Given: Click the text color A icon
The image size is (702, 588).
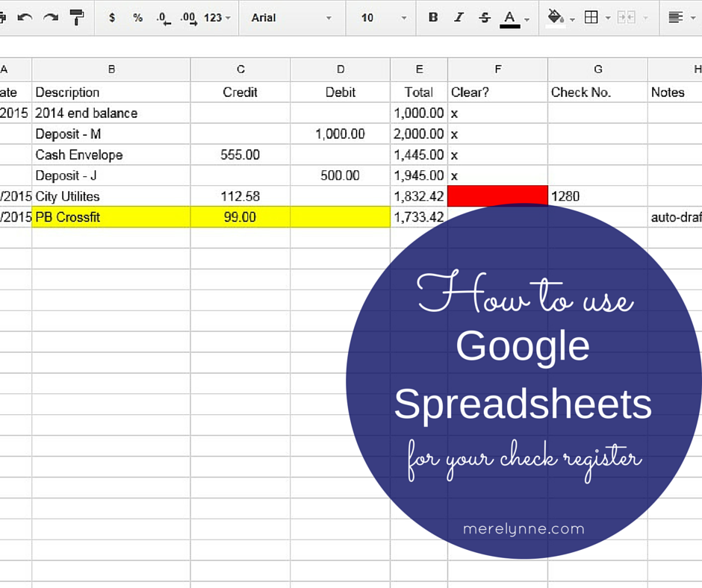Looking at the screenshot, I should pyautogui.click(x=509, y=19).
